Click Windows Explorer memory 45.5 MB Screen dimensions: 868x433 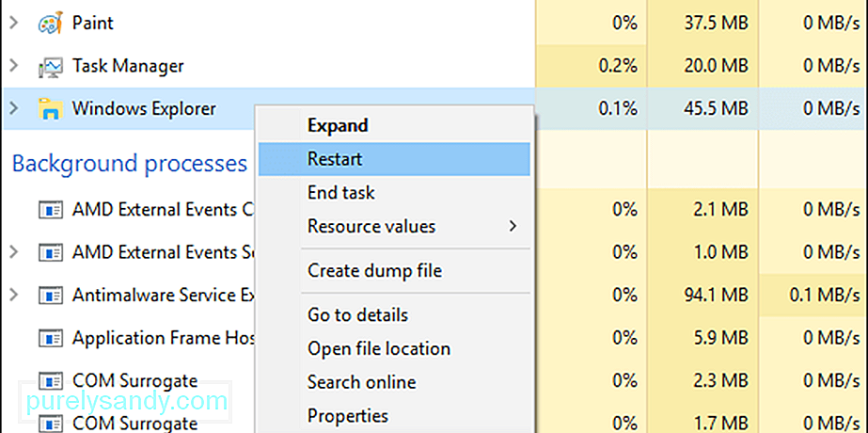716,108
